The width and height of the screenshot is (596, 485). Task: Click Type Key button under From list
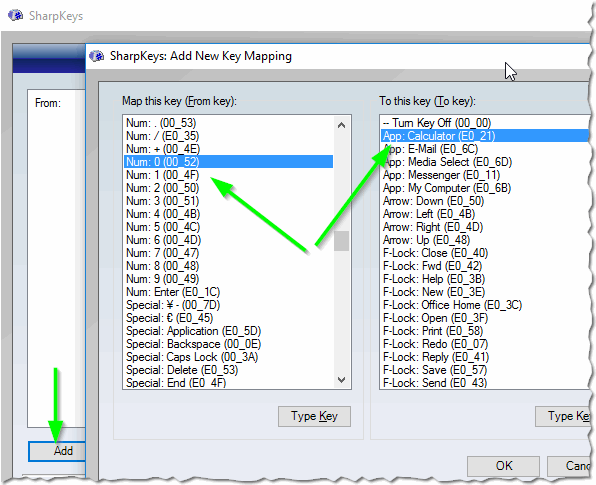pyautogui.click(x=314, y=416)
